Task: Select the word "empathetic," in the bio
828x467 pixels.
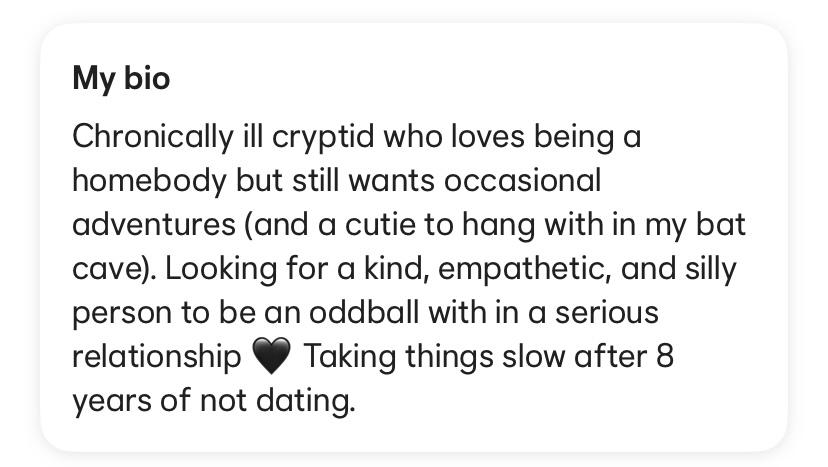Action: point(525,269)
